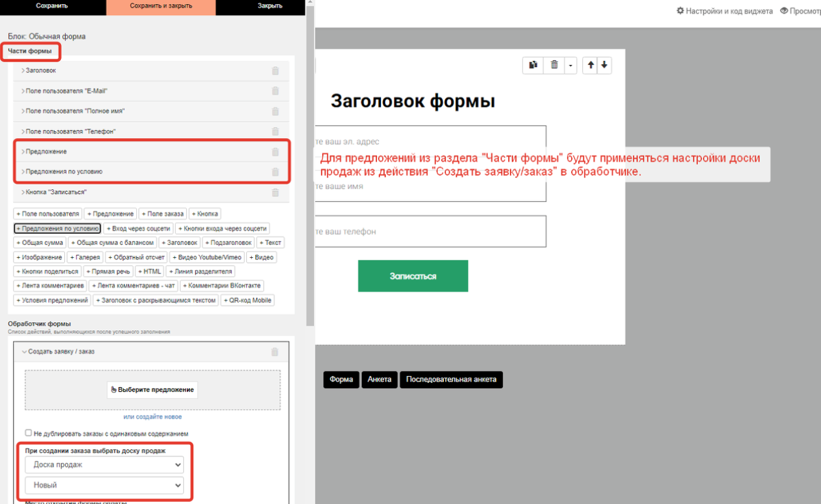
Task: Add Общая сумма с балансом
Action: point(113,243)
